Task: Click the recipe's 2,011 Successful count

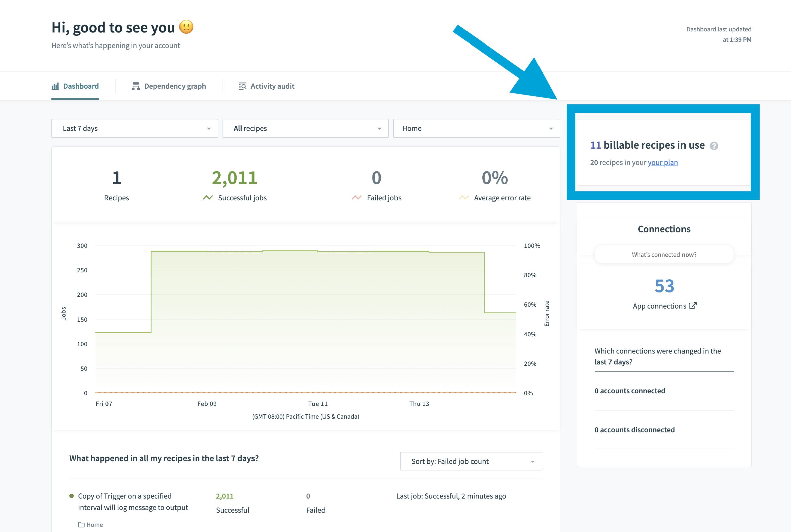Action: tap(225, 496)
